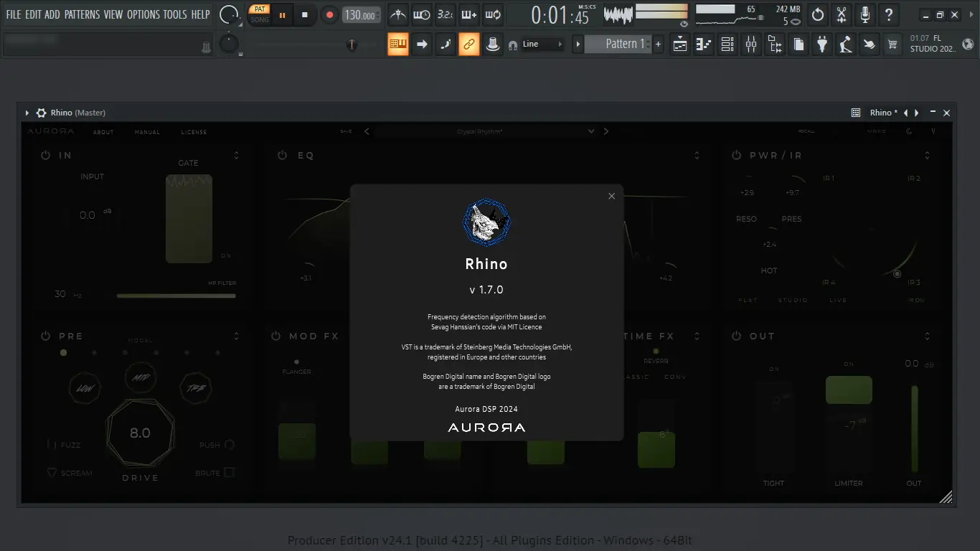Toggle the wait-for-input keyboard clock icon
Screen dimensions: 980x551
click(x=422, y=14)
